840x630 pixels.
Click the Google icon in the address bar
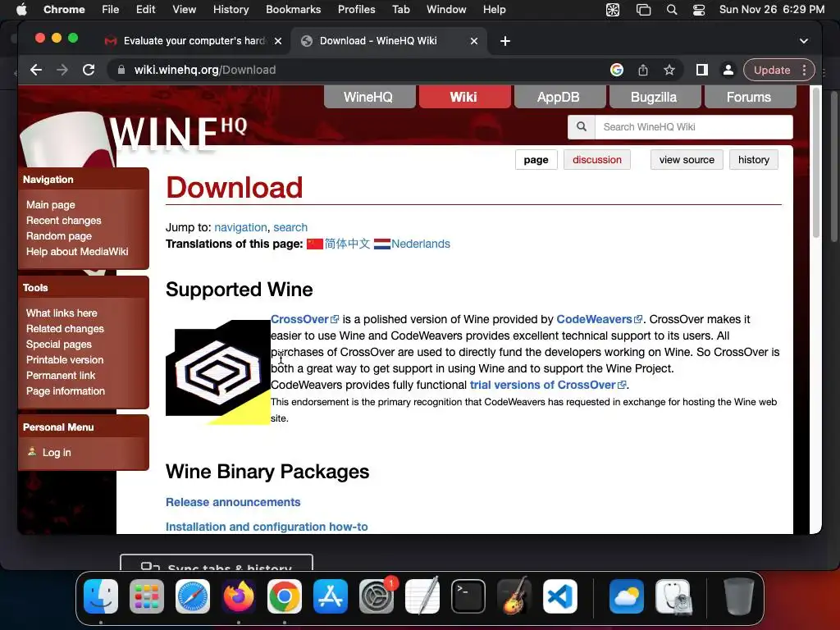coord(617,70)
